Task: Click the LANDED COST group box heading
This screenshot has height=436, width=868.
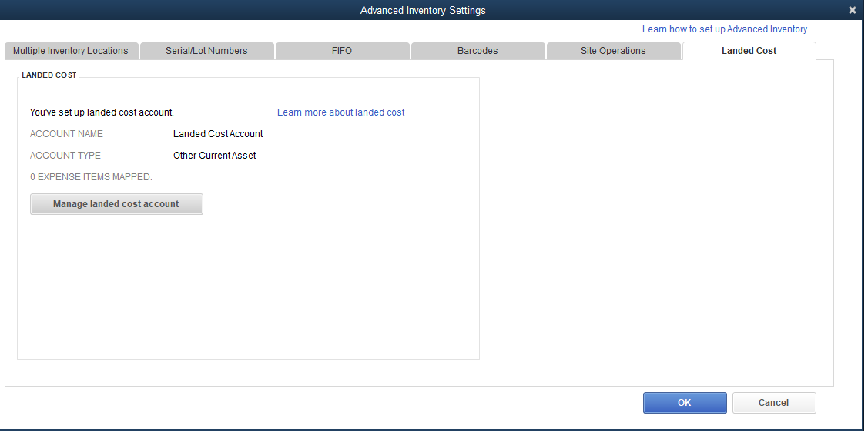Action: click(x=49, y=75)
